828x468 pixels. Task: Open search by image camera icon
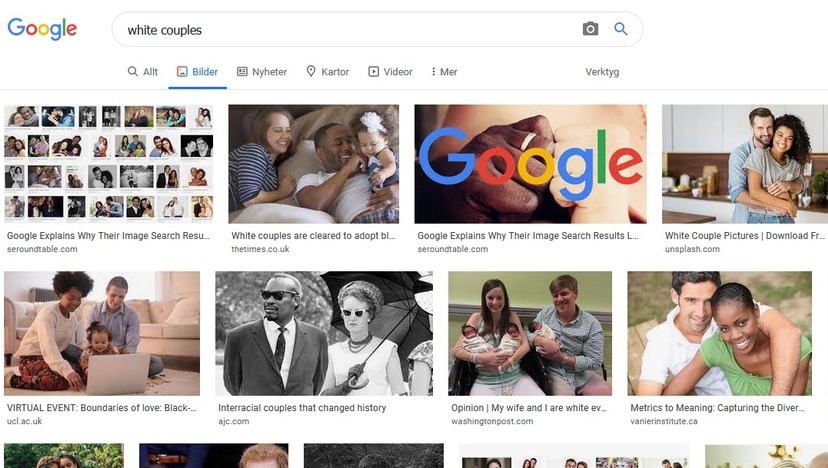(590, 29)
